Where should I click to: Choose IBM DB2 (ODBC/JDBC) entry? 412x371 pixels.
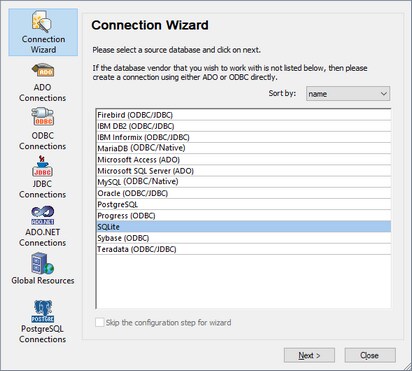click(243, 126)
